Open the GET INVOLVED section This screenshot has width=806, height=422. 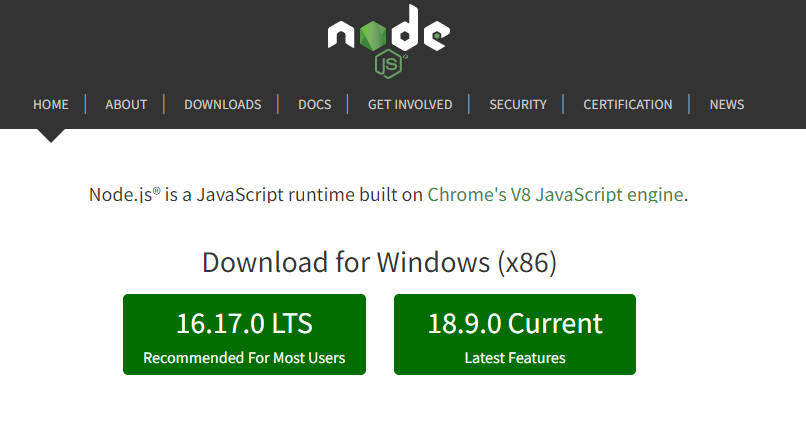(410, 104)
